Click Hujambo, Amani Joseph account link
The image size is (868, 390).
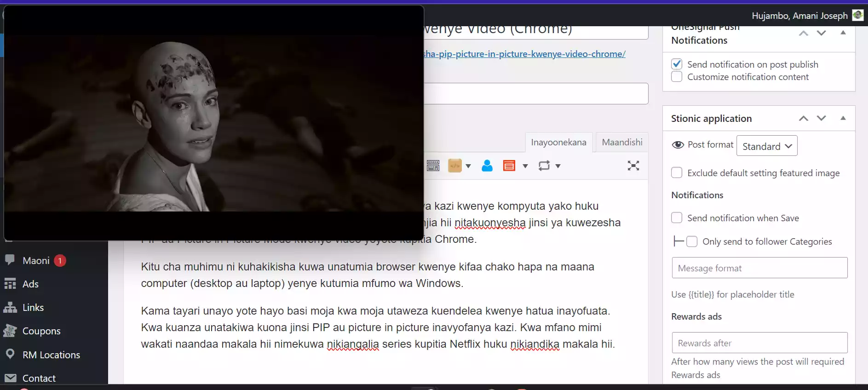coord(799,16)
